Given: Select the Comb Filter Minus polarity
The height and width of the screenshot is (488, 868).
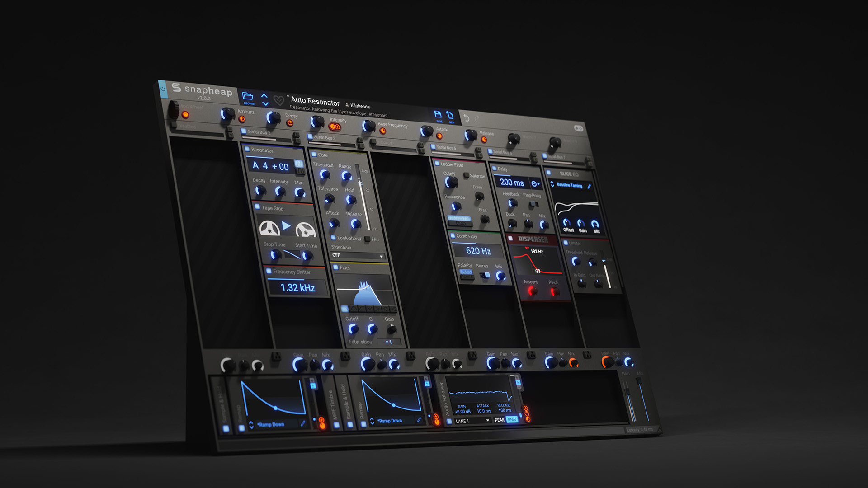Looking at the screenshot, I should point(467,277).
